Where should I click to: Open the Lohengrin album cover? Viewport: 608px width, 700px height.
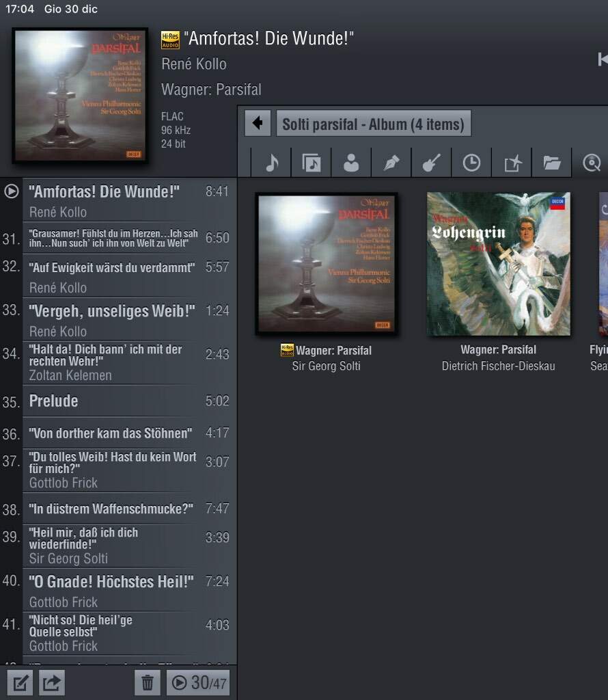click(498, 264)
